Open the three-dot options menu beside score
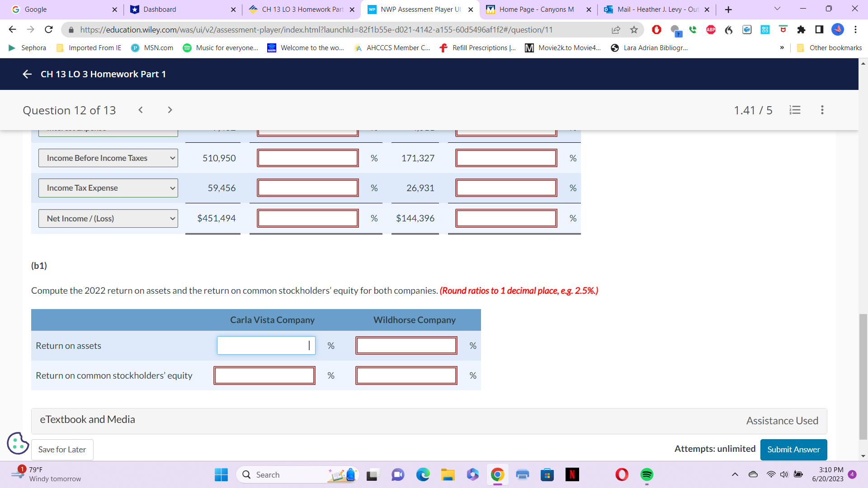The image size is (868, 488). pos(822,110)
